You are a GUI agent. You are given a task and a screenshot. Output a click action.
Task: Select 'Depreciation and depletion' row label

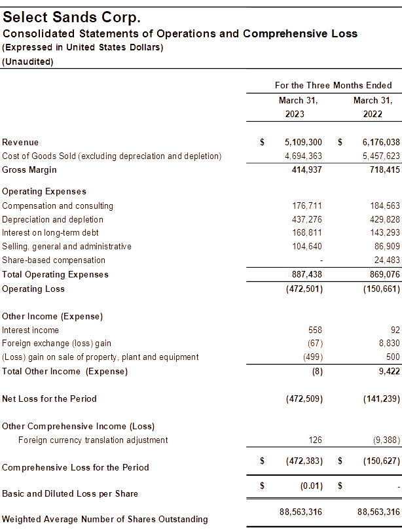52,219
